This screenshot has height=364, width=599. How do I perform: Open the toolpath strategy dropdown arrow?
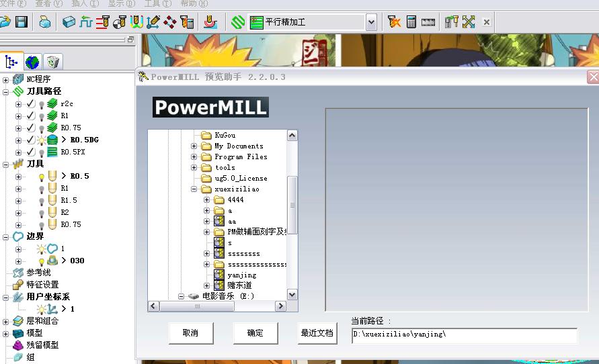click(371, 22)
